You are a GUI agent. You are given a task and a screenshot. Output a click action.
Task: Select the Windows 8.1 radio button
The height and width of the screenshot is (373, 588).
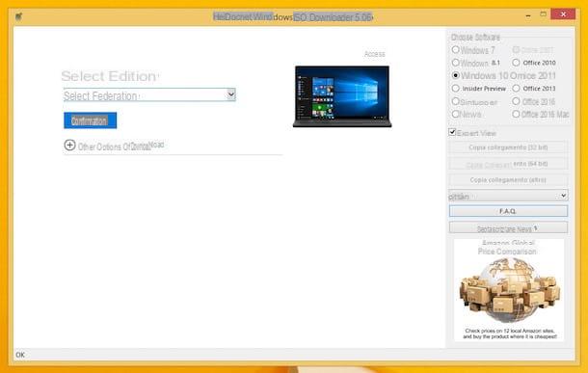click(455, 63)
